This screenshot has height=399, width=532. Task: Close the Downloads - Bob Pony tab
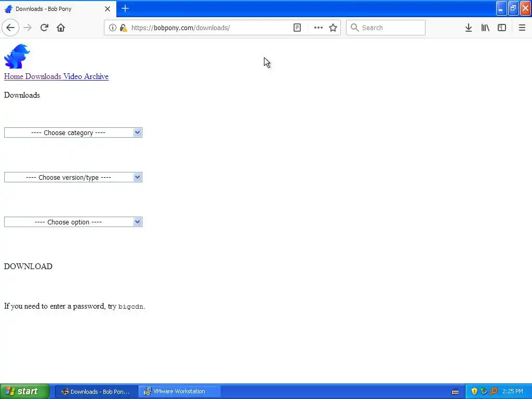tap(108, 9)
